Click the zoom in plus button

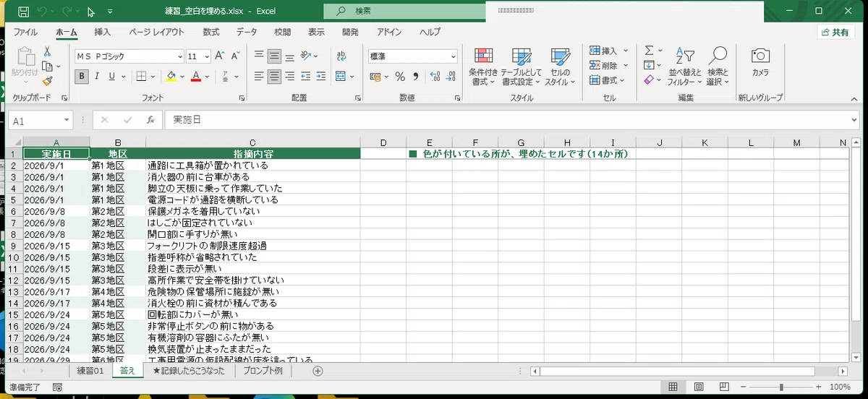point(817,387)
